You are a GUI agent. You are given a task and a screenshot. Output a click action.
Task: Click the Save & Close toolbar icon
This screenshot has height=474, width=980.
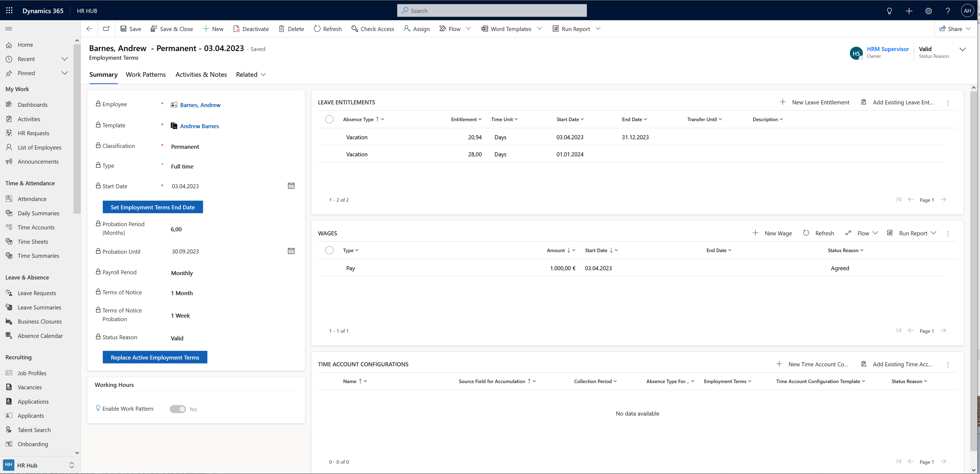154,29
